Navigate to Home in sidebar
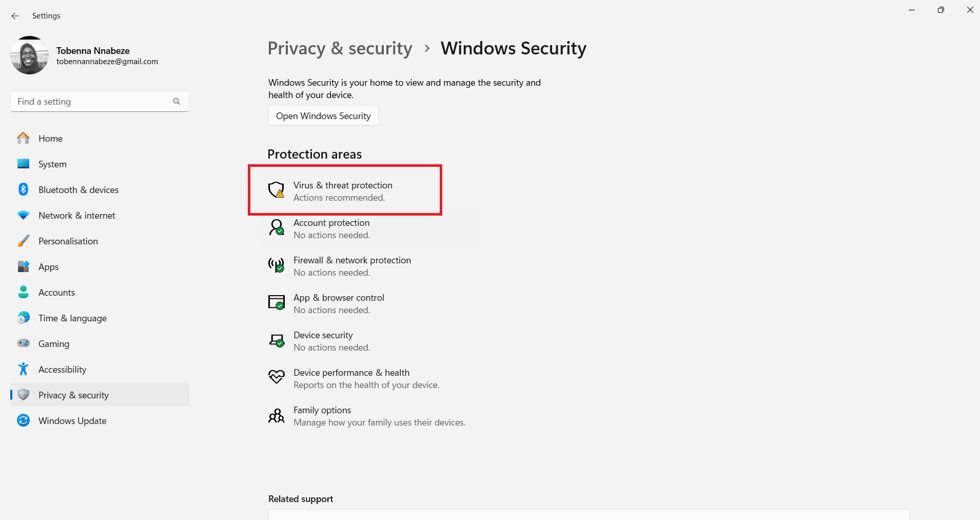980x520 pixels. coord(50,138)
